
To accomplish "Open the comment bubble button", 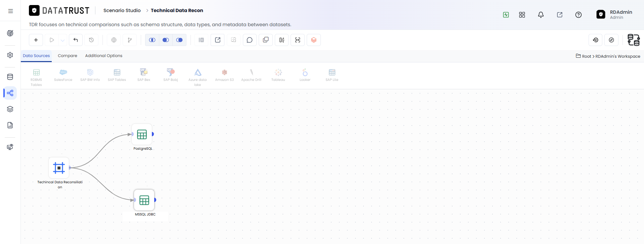I will pos(250,40).
